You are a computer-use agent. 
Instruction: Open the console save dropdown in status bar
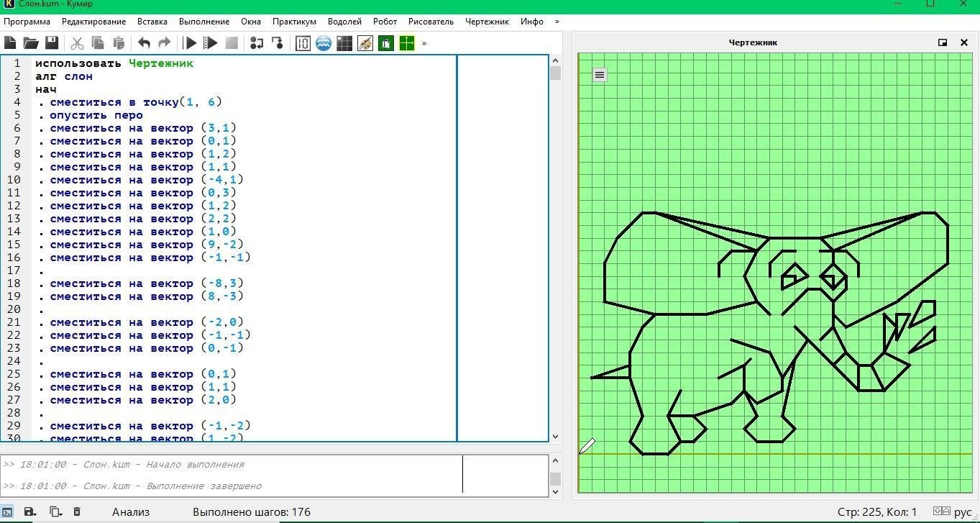pyautogui.click(x=29, y=511)
